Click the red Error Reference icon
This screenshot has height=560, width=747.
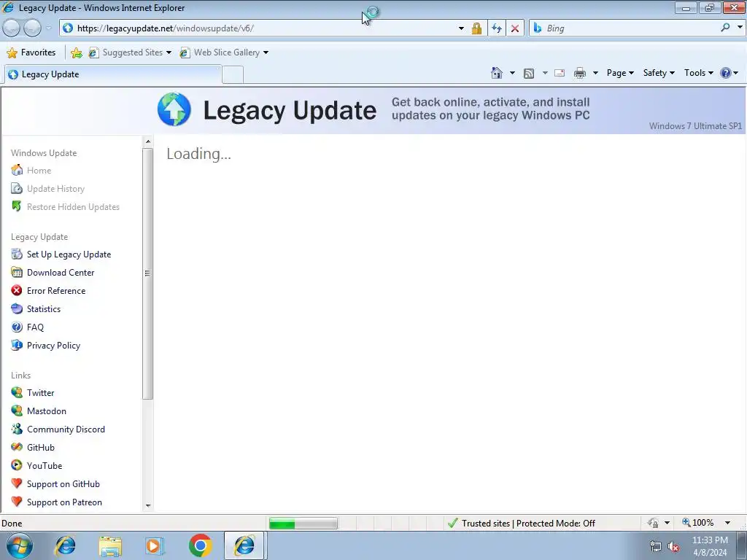coord(17,290)
